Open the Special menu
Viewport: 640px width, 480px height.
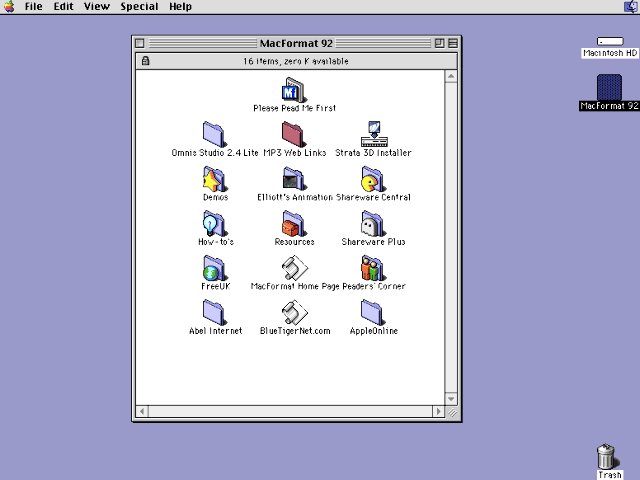tap(139, 7)
